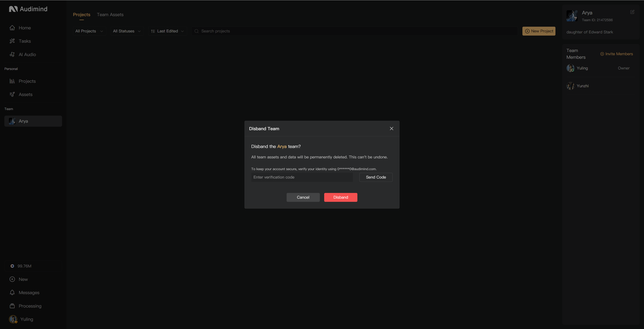Viewport: 644px width, 329px height.
Task: Click the 99.76M credits balance
Action: pyautogui.click(x=24, y=266)
